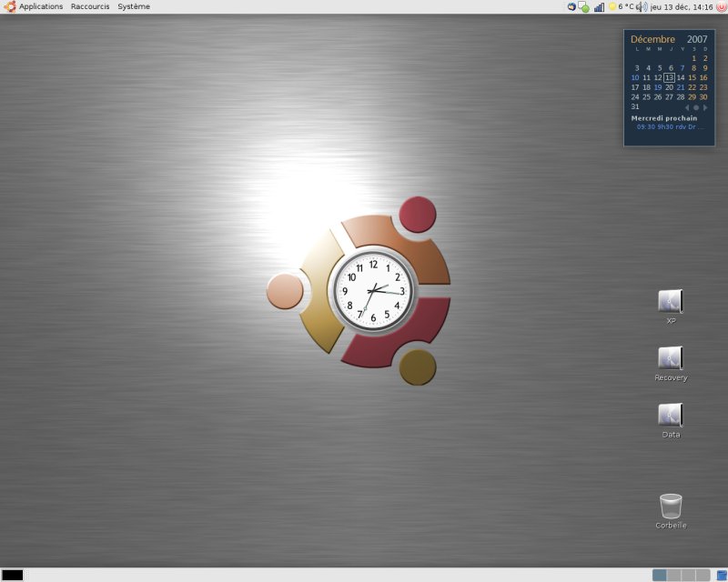Image resolution: width=728 pixels, height=582 pixels.
Task: Go to next month in calendar
Action: 705,107
